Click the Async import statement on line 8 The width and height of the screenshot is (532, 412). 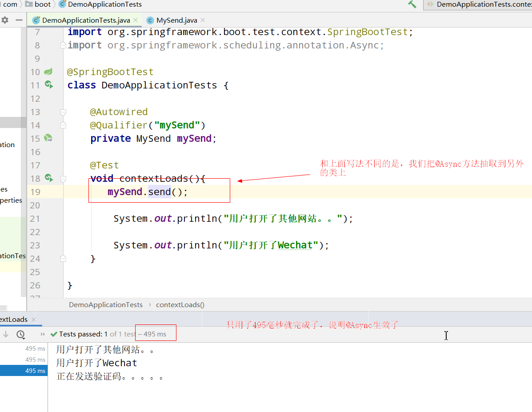tap(226, 45)
